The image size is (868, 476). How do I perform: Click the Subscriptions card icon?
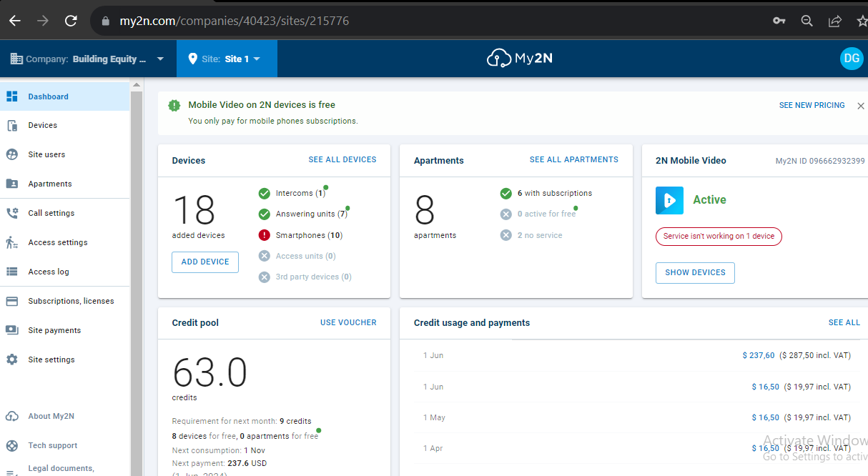11,301
